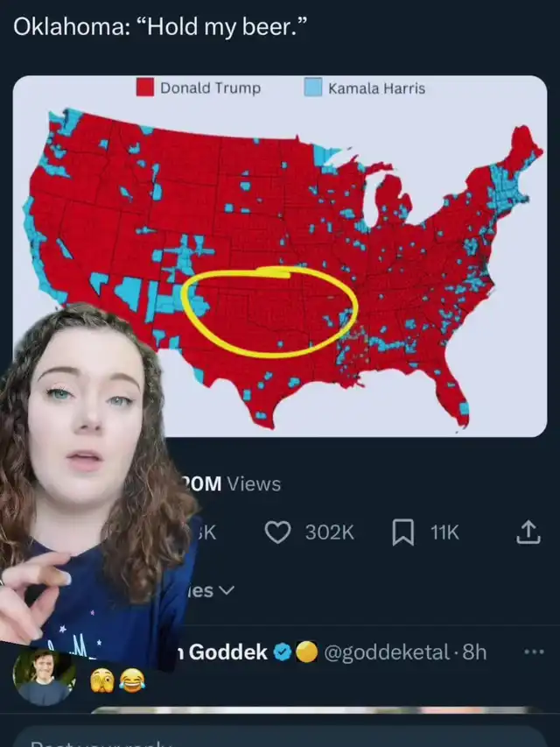Click the blue verified badge
The width and height of the screenshot is (560, 747).
(x=283, y=652)
